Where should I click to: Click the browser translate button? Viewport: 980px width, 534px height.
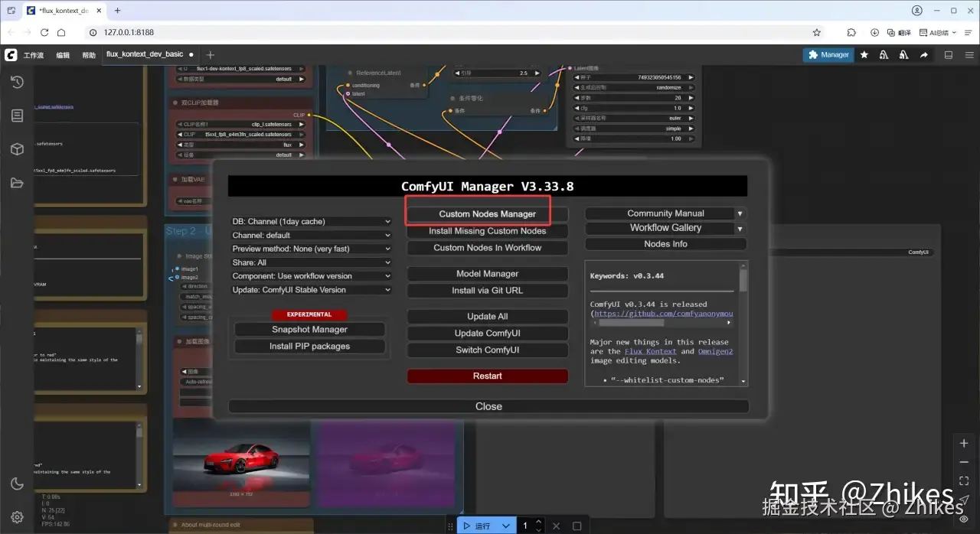click(x=899, y=33)
